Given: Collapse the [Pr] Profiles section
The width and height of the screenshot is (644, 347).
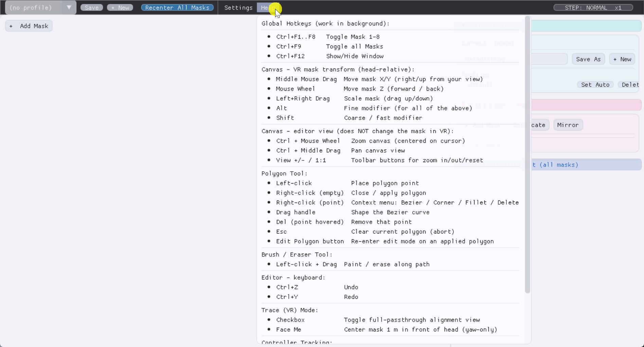Looking at the screenshot, I should (463, 25).
